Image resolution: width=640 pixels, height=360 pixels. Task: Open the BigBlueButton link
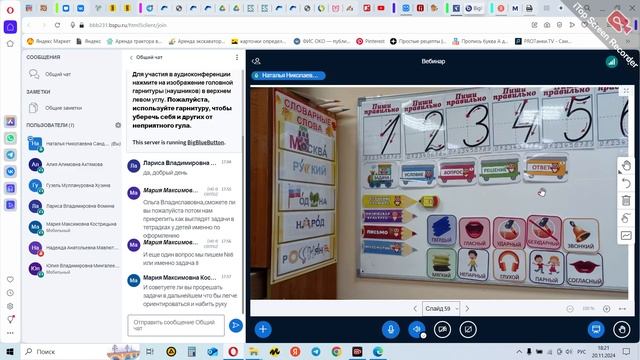pos(206,142)
